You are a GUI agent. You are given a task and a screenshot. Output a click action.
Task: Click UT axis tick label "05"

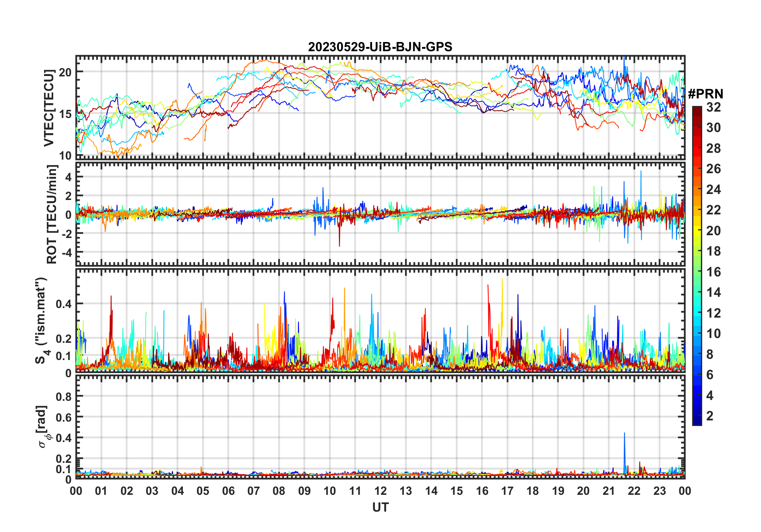[203, 491]
